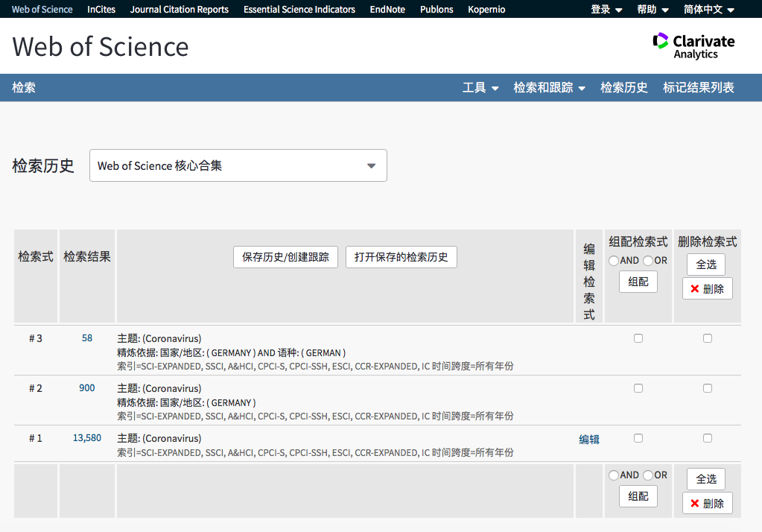Screen dimensions: 762x532
Task: Click the top 全选 select all button
Action: pyautogui.click(x=706, y=265)
